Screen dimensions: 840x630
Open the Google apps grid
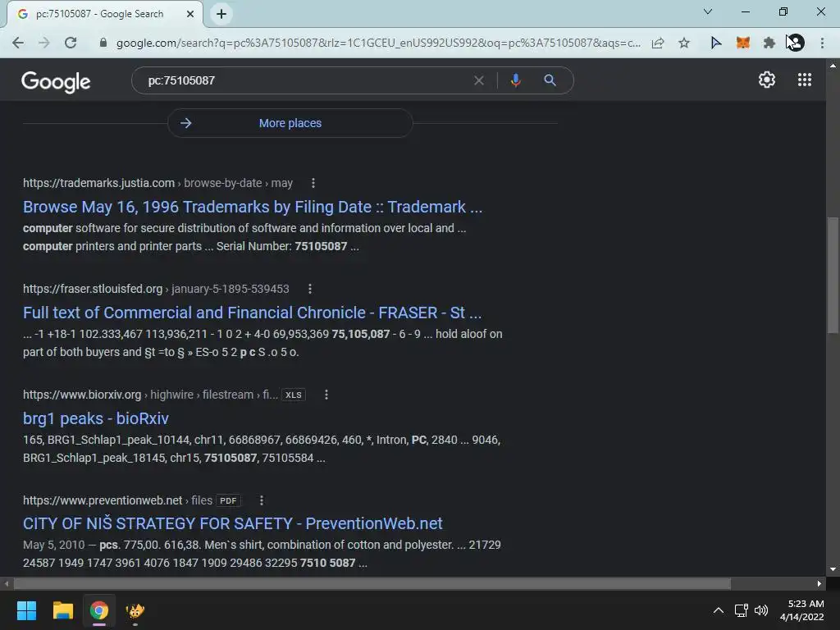click(805, 80)
